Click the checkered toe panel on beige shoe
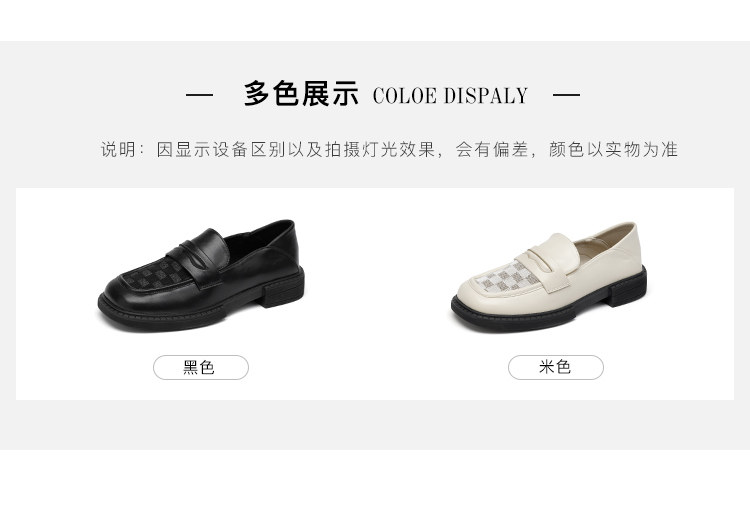 click(x=507, y=278)
